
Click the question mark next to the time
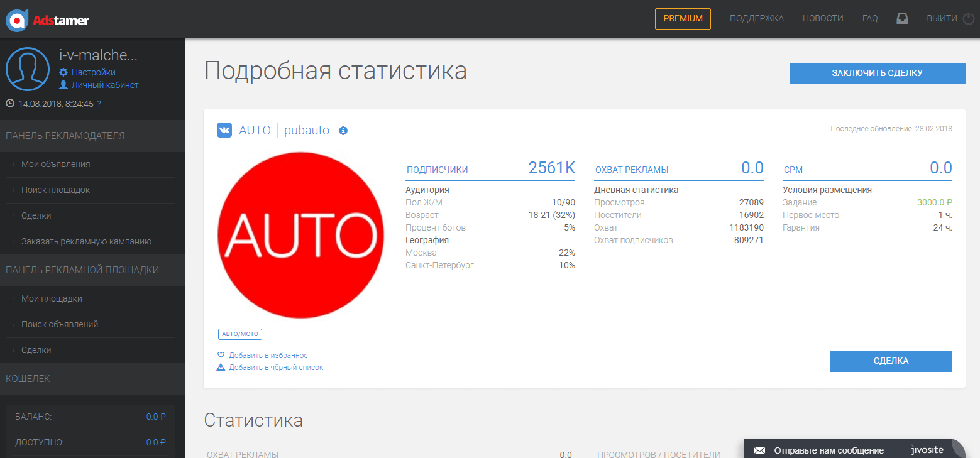click(x=99, y=104)
